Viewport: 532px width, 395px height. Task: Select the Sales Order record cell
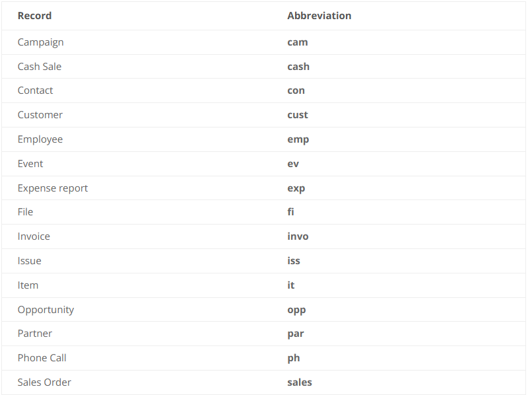coord(44,382)
